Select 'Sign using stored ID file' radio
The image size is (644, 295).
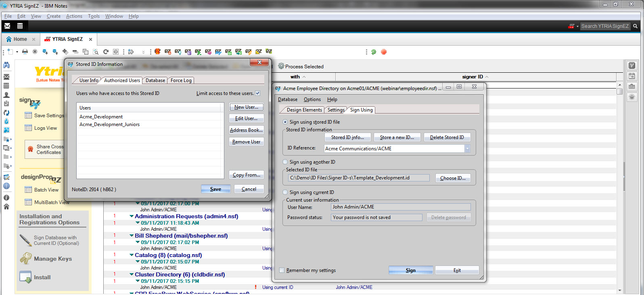point(285,122)
